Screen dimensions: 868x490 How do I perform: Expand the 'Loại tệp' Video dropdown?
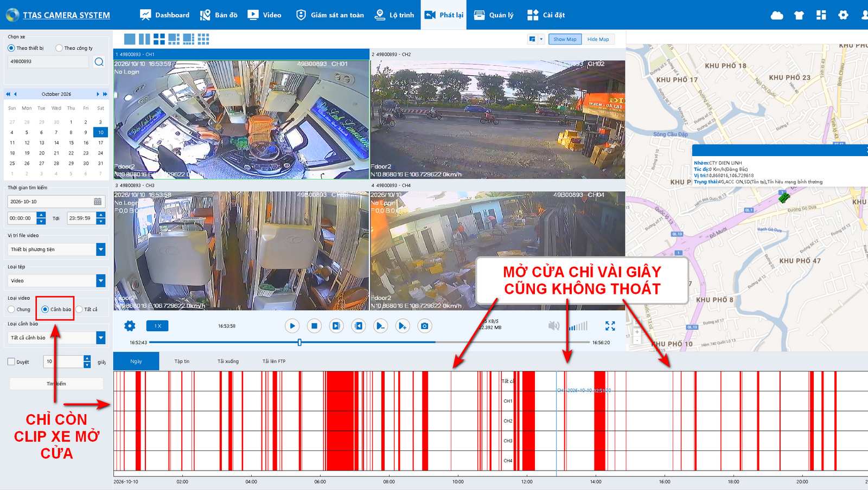(x=101, y=281)
